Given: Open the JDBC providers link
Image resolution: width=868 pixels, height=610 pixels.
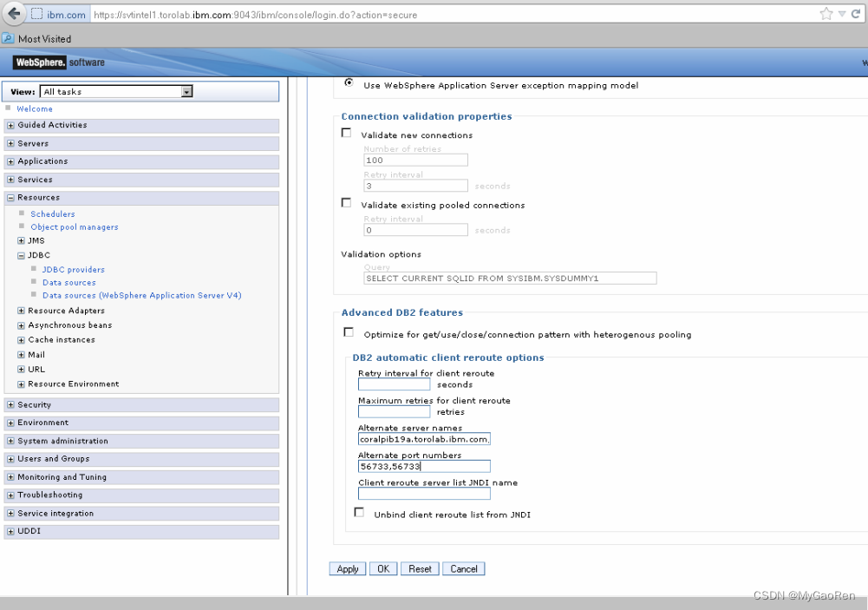Looking at the screenshot, I should [x=73, y=269].
